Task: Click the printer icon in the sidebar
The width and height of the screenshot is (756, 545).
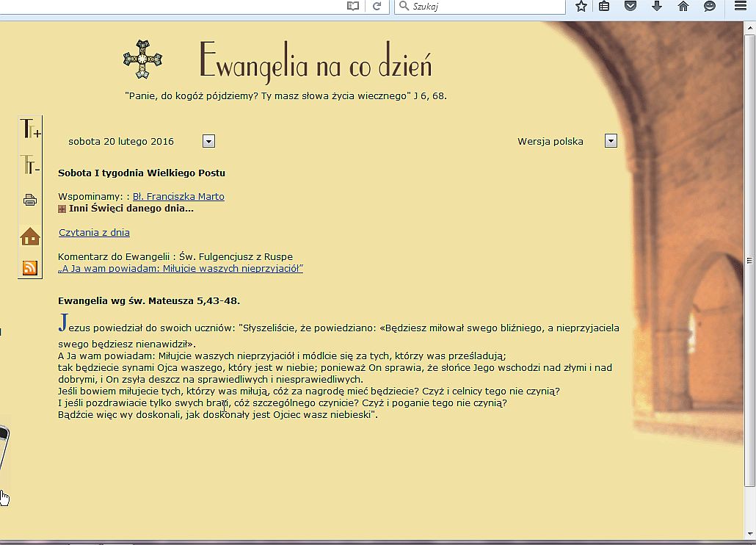Action: [30, 200]
